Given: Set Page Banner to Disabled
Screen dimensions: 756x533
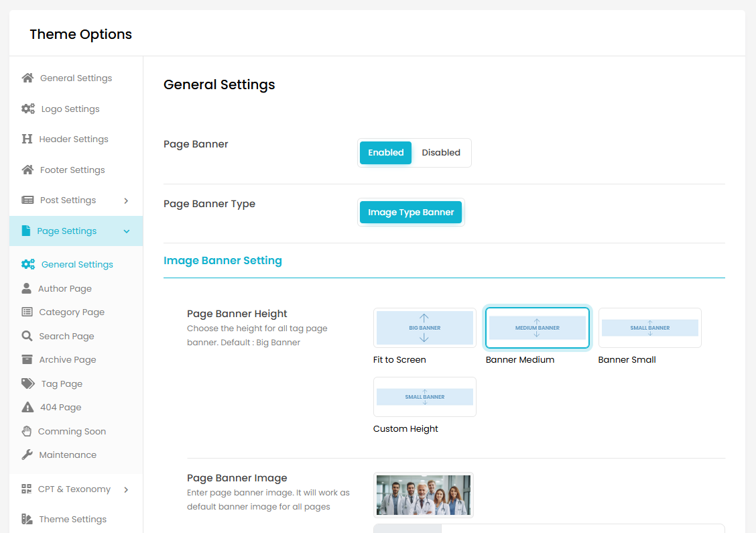Looking at the screenshot, I should point(440,153).
